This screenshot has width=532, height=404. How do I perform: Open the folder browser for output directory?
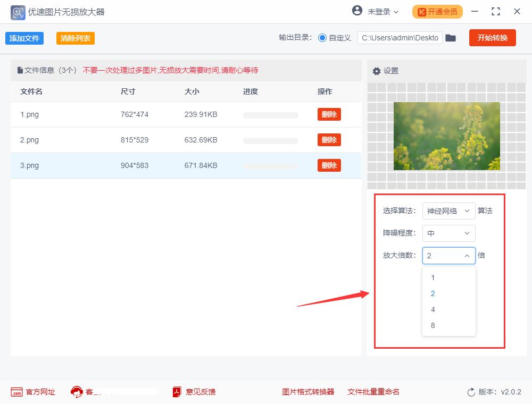click(x=451, y=38)
